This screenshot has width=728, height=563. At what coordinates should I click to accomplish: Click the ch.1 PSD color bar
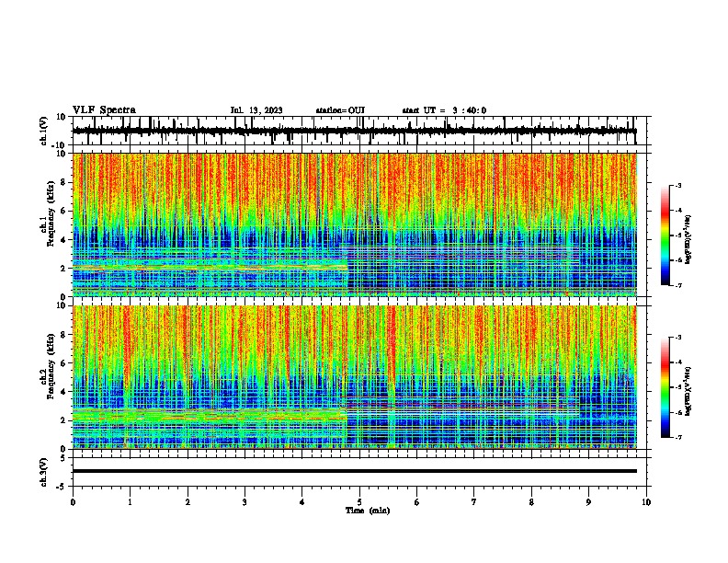tap(665, 236)
